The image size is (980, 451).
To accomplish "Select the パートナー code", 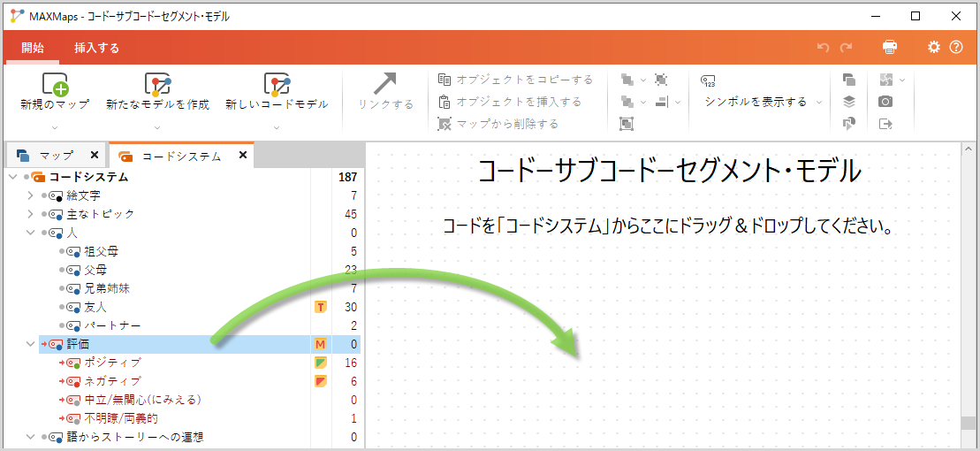I will click(112, 326).
